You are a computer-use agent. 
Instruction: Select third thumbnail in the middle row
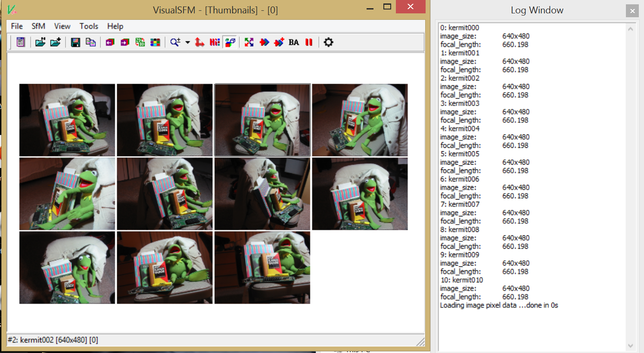(x=262, y=194)
